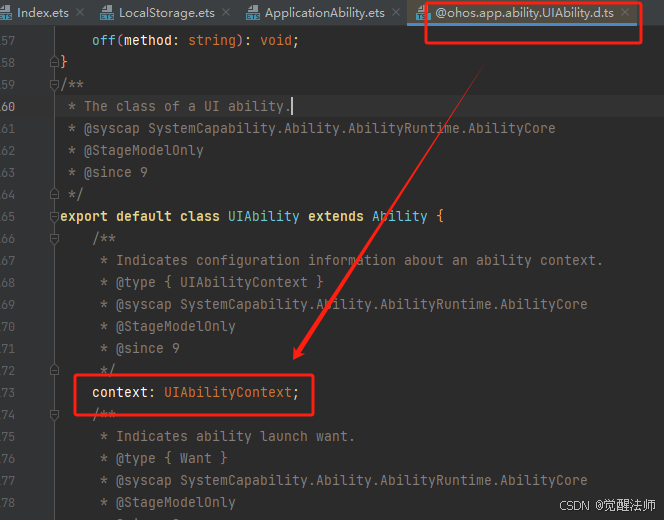This screenshot has height=520, width=664.
Task: Collapse the doc comment starting at line 59
Action: [x=54, y=84]
